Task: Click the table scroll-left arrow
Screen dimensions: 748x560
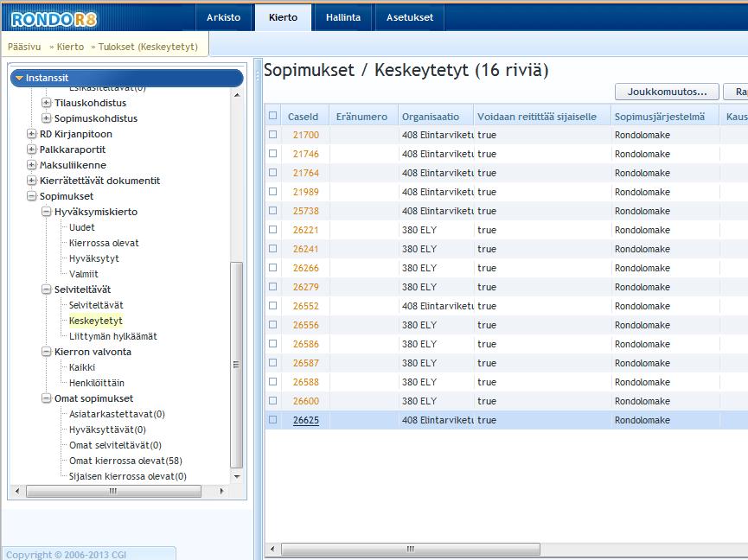Action: (272, 549)
